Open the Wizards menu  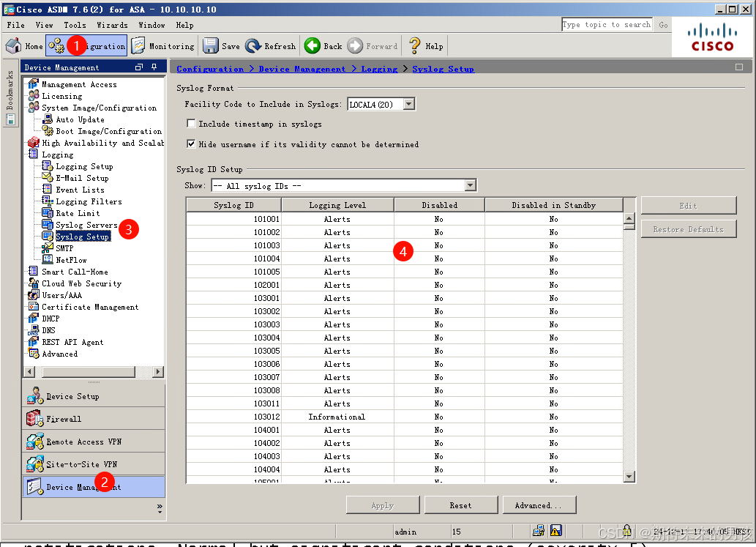[113, 25]
